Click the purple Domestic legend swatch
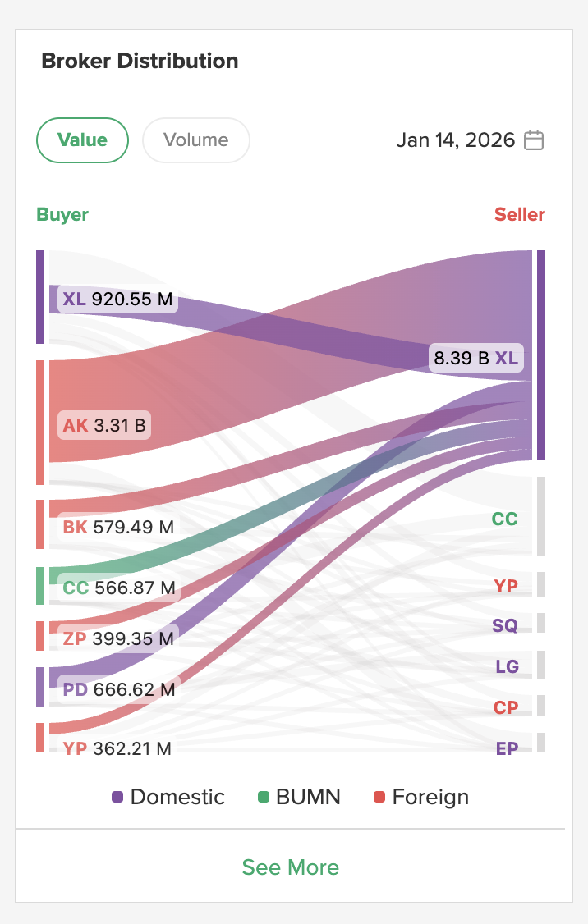The width and height of the screenshot is (588, 924). [x=117, y=797]
